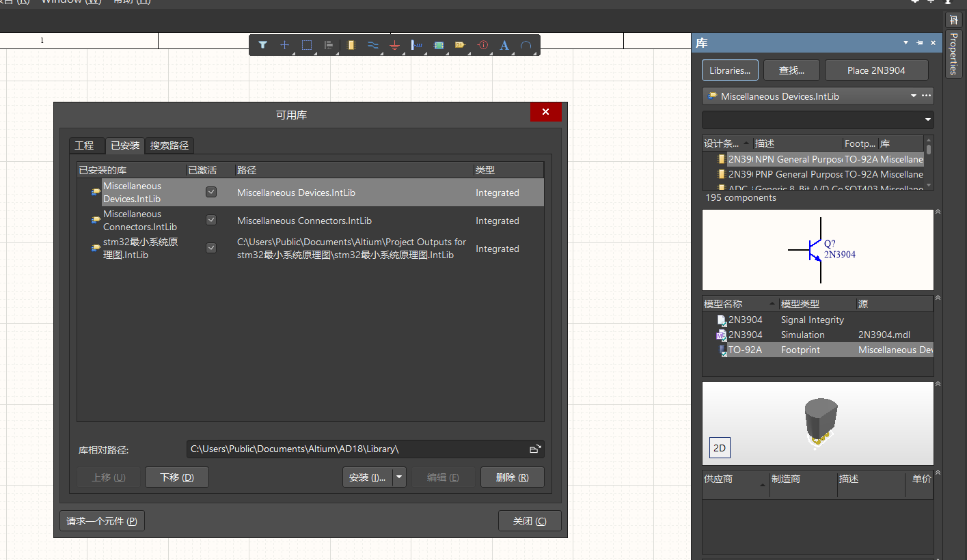This screenshot has height=560, width=967.
Task: Click the GND power port icon
Action: 394,45
